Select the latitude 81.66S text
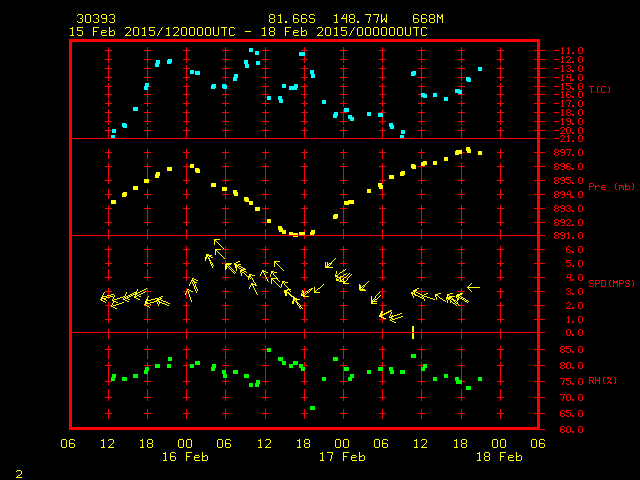Viewport: 640px width, 480px height. [292, 19]
